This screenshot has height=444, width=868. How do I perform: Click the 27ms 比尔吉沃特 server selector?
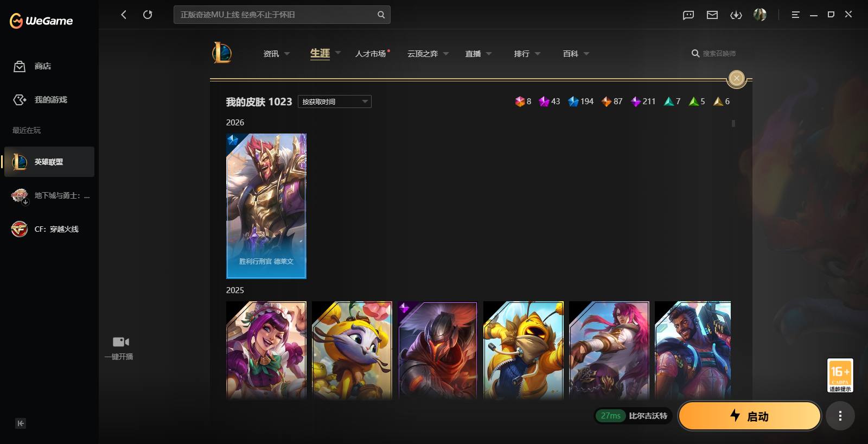[634, 416]
